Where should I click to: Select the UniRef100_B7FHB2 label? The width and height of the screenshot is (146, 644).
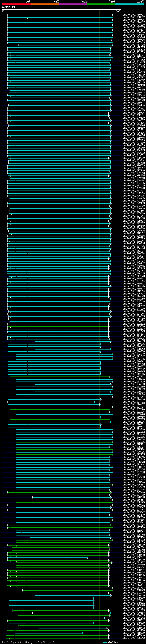tap(134, 233)
